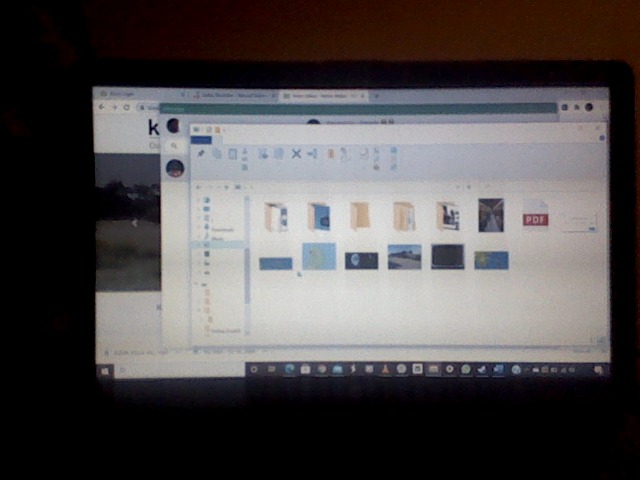This screenshot has width=640, height=480.
Task: Open the Windows Start menu
Action: pos(105,371)
